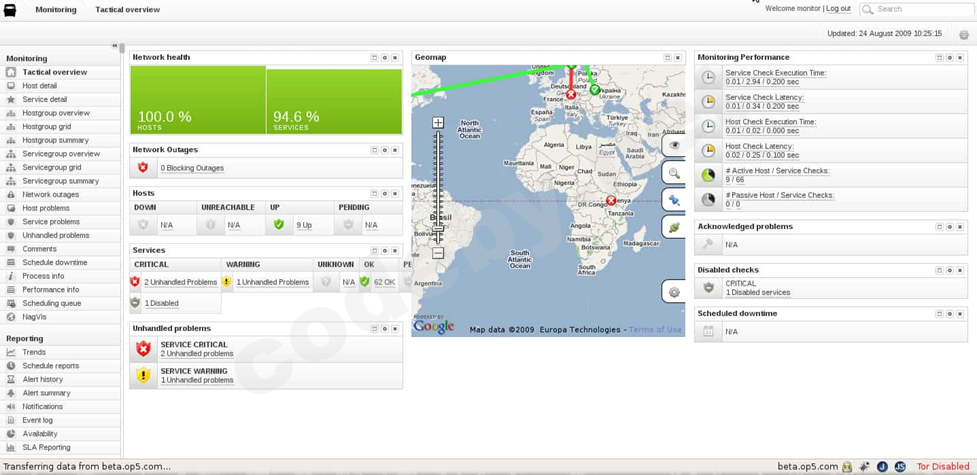The width and height of the screenshot is (977, 475).
Task: Toggle the eye view button on Geomap
Action: pos(674,145)
